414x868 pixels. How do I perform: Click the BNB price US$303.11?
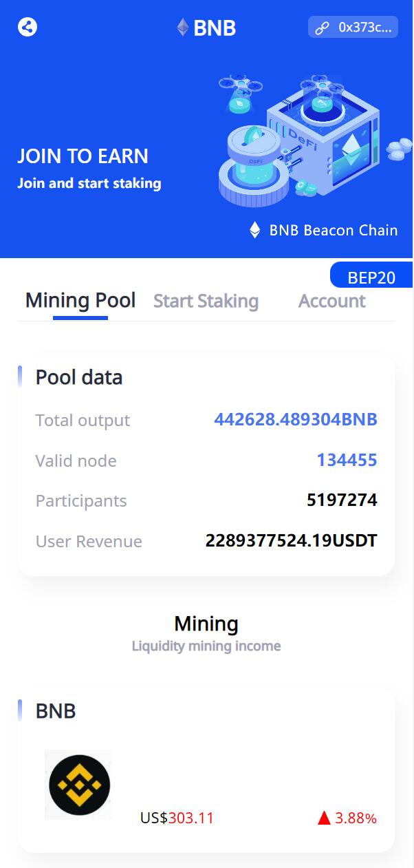(177, 818)
